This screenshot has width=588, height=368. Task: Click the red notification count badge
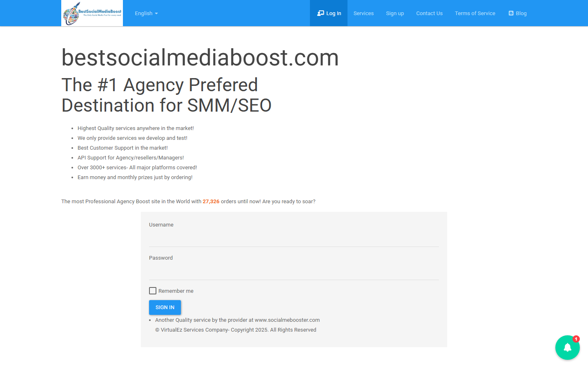click(x=576, y=339)
